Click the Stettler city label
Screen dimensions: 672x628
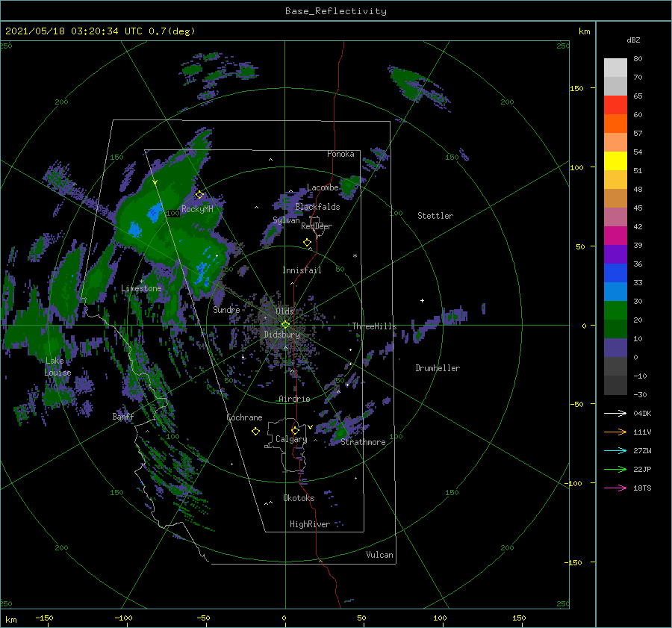435,216
